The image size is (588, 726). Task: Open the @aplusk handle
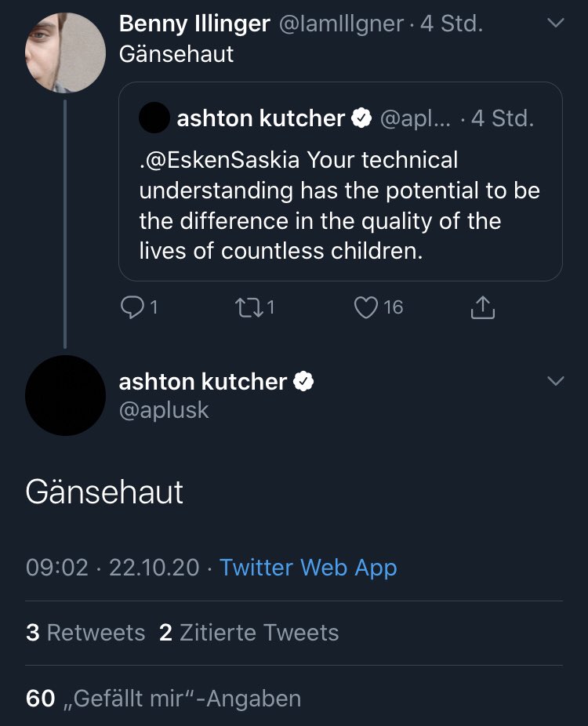(164, 410)
